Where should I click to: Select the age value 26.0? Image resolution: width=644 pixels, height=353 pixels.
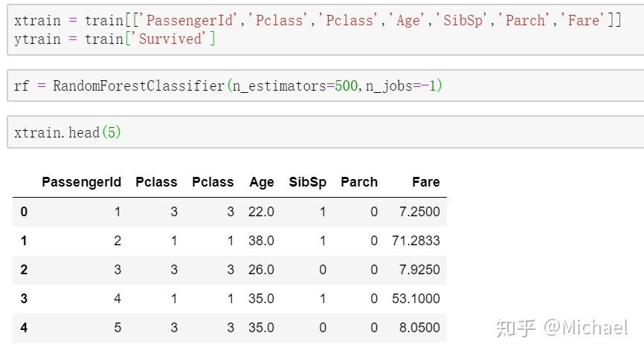[261, 270]
